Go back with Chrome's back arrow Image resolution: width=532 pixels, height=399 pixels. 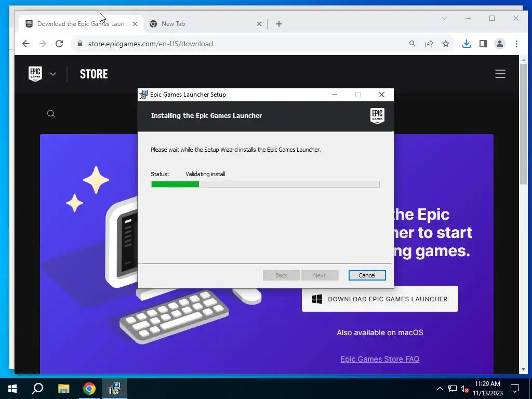[26, 44]
